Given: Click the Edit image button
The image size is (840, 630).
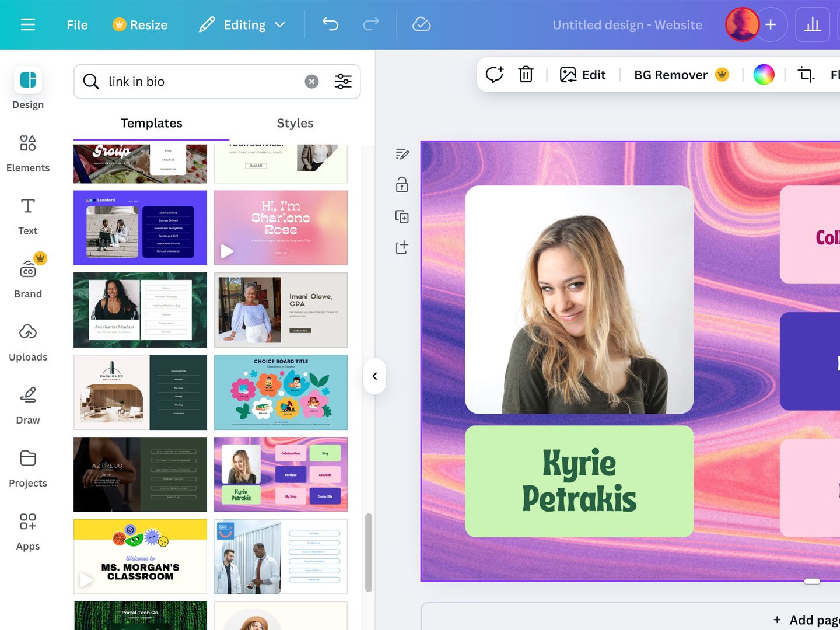Looking at the screenshot, I should coord(583,75).
